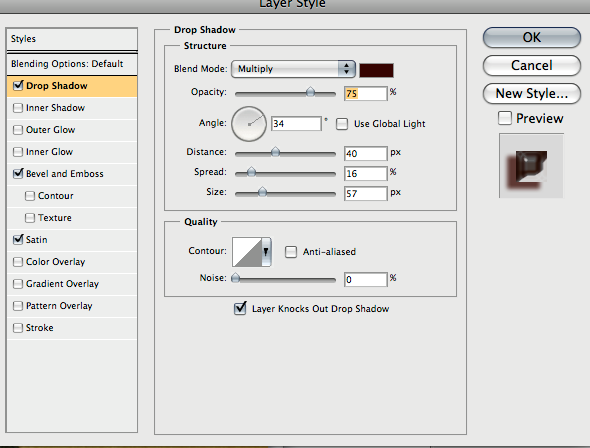Screen dimensions: 590x448
Task: Click the Cancel button
Action: 532,65
